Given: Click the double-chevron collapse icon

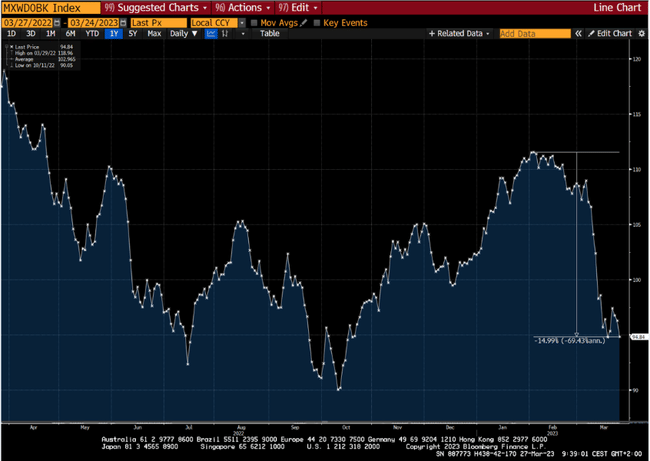Looking at the screenshot, I should click(x=579, y=34).
